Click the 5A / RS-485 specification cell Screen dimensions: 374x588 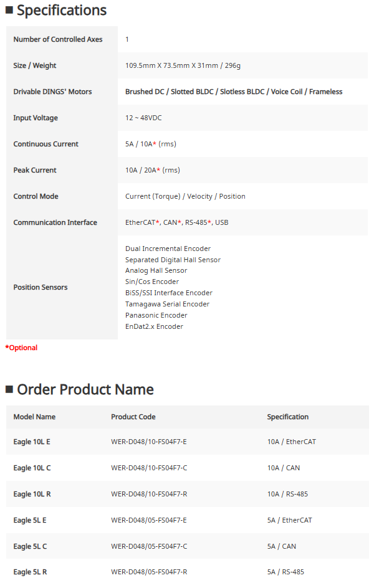286,572
